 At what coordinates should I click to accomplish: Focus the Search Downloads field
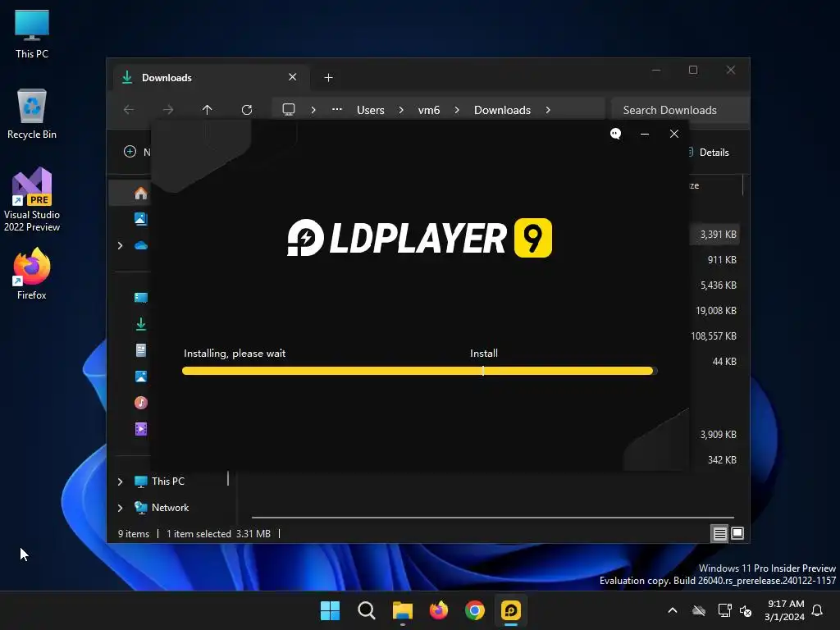(x=680, y=110)
